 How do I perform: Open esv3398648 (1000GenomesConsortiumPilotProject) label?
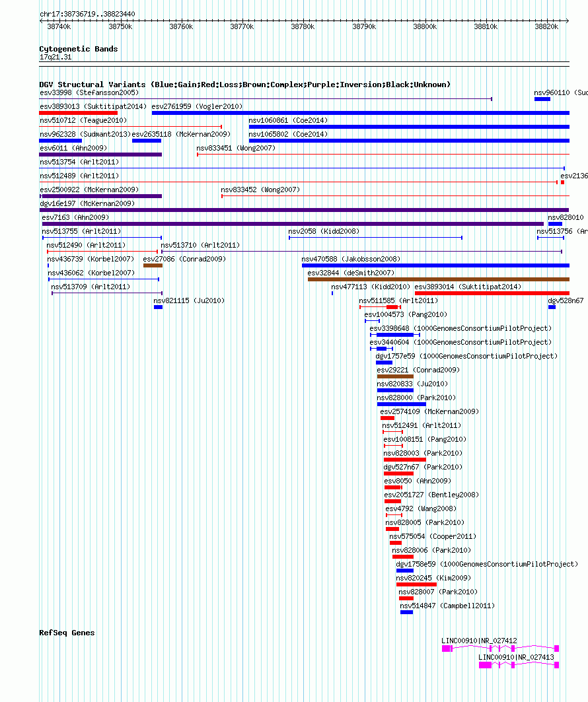tap(460, 329)
